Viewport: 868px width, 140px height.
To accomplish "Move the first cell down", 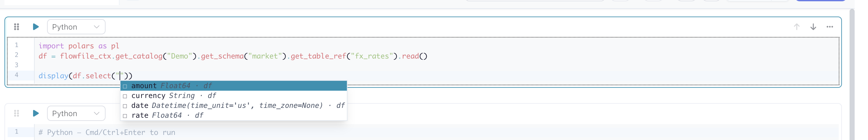I will [813, 27].
